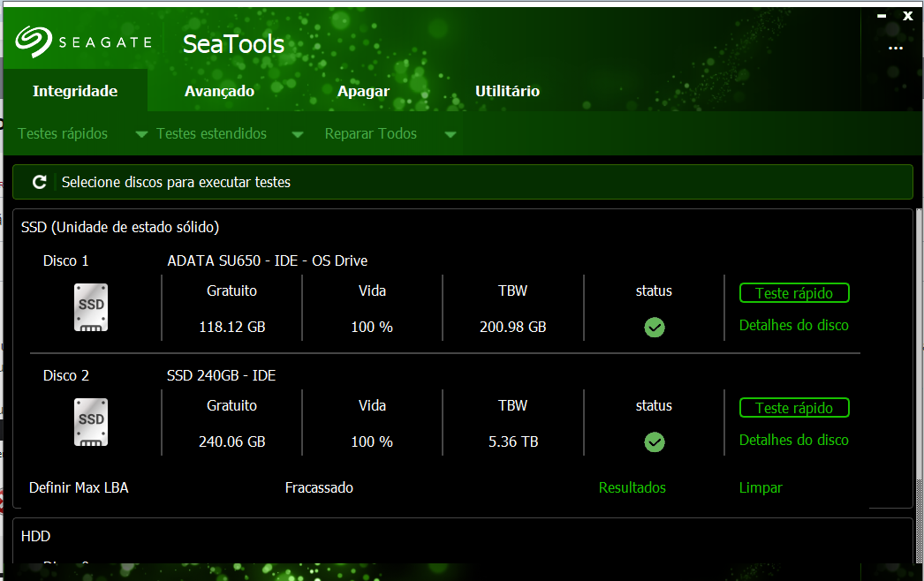
Task: Click Disco 1 '100 %' Vida value
Action: click(372, 327)
